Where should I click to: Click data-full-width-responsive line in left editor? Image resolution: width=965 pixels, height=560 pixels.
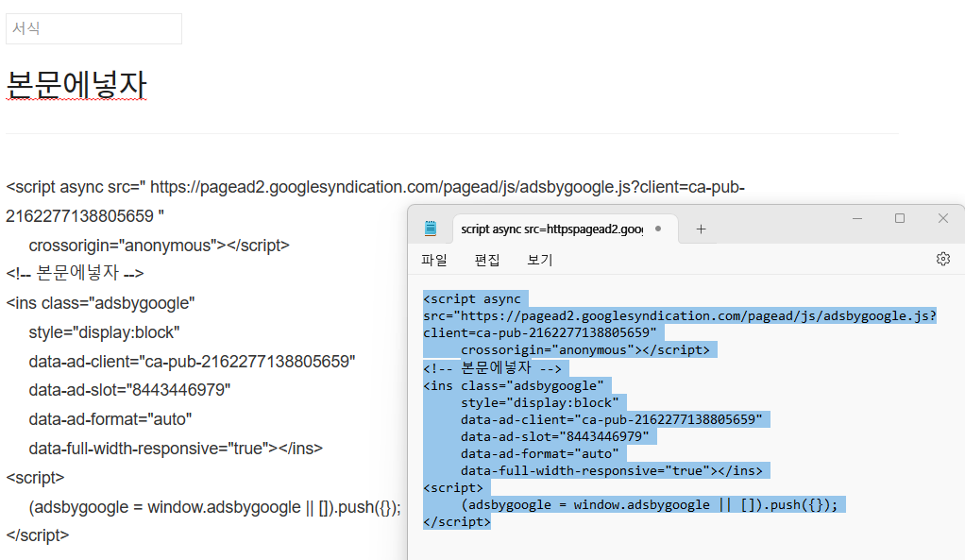tap(176, 449)
